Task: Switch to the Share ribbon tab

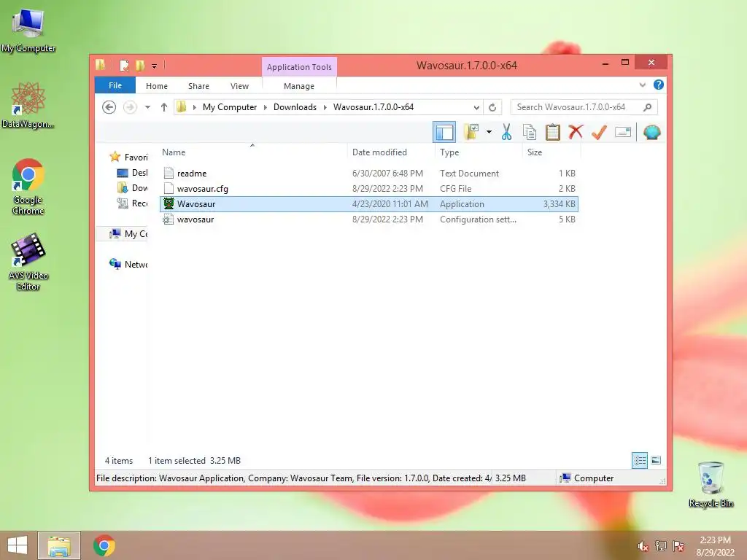Action: pyautogui.click(x=198, y=86)
